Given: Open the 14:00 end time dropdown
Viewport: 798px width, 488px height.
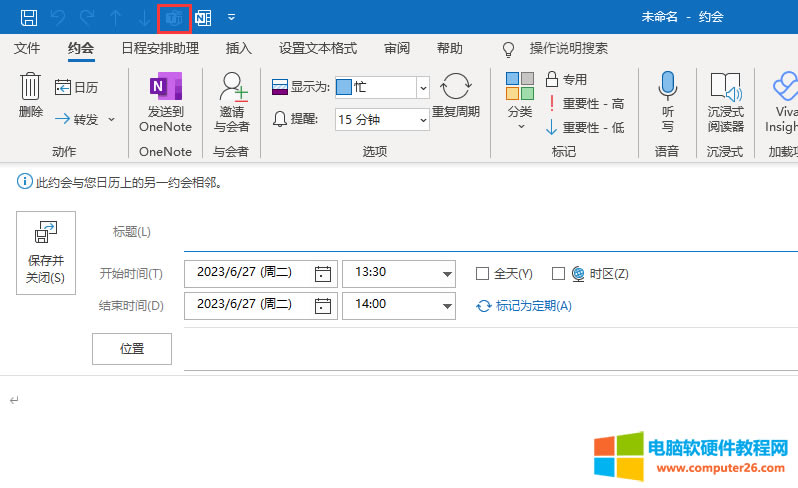Looking at the screenshot, I should click(447, 306).
